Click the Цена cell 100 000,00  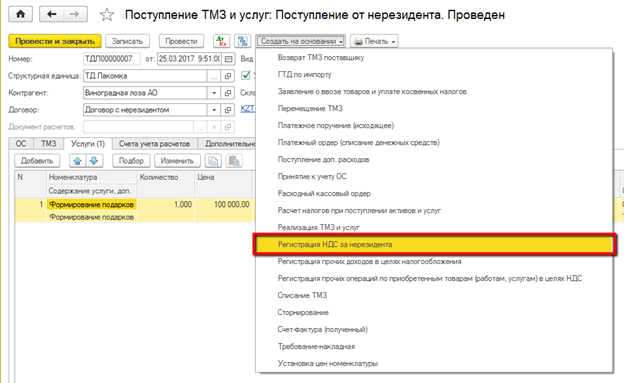coord(224,205)
